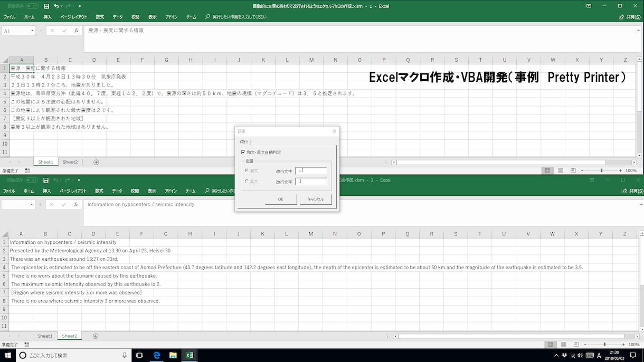Save the workbook in bottom Excel window
Screen dimensions: 644x362
(46, 180)
